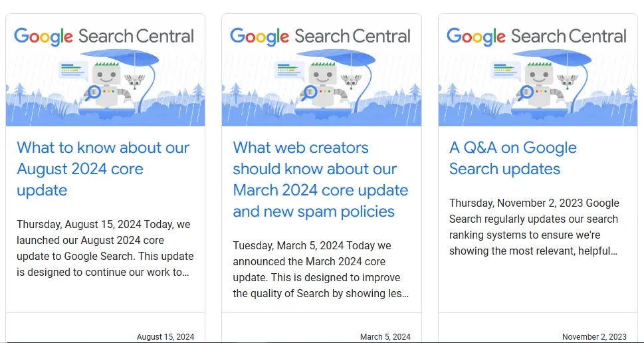
Task: Open the August 2024 core update article title
Action: point(103,169)
